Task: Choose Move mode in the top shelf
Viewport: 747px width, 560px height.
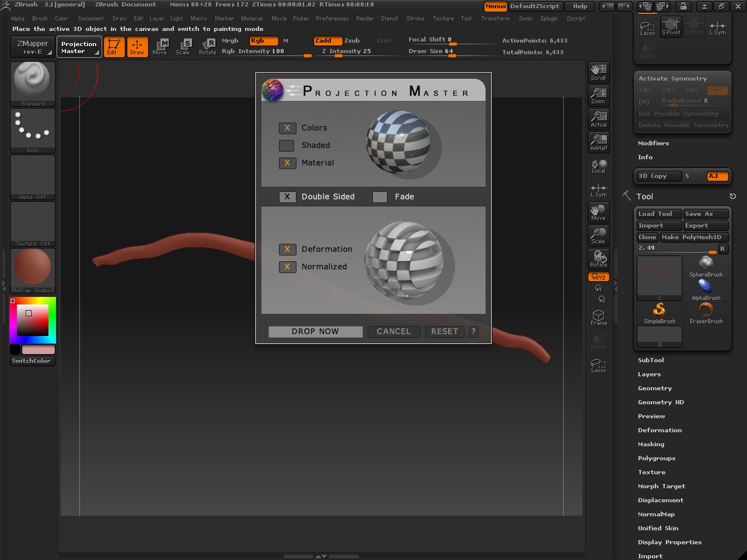Action: click(160, 47)
